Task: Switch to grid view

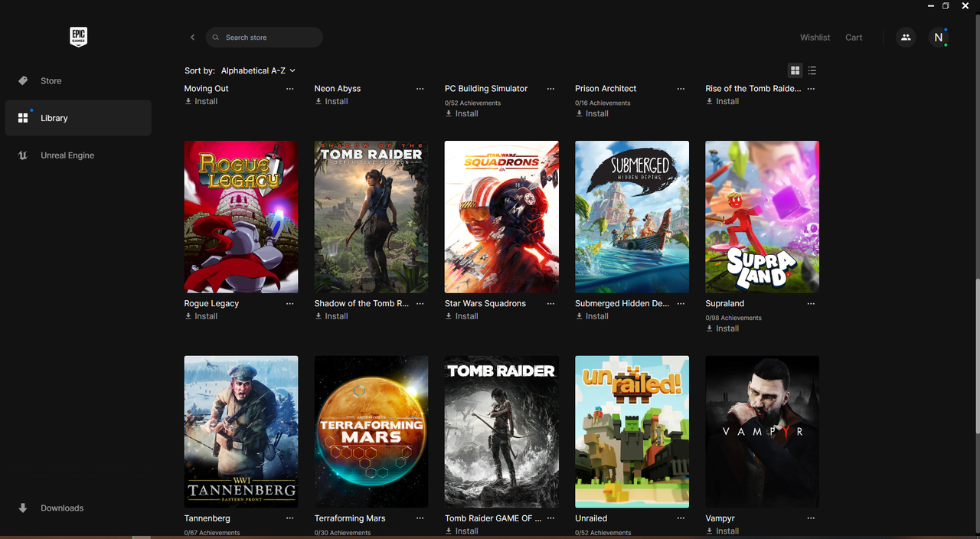Action: pyautogui.click(x=795, y=70)
